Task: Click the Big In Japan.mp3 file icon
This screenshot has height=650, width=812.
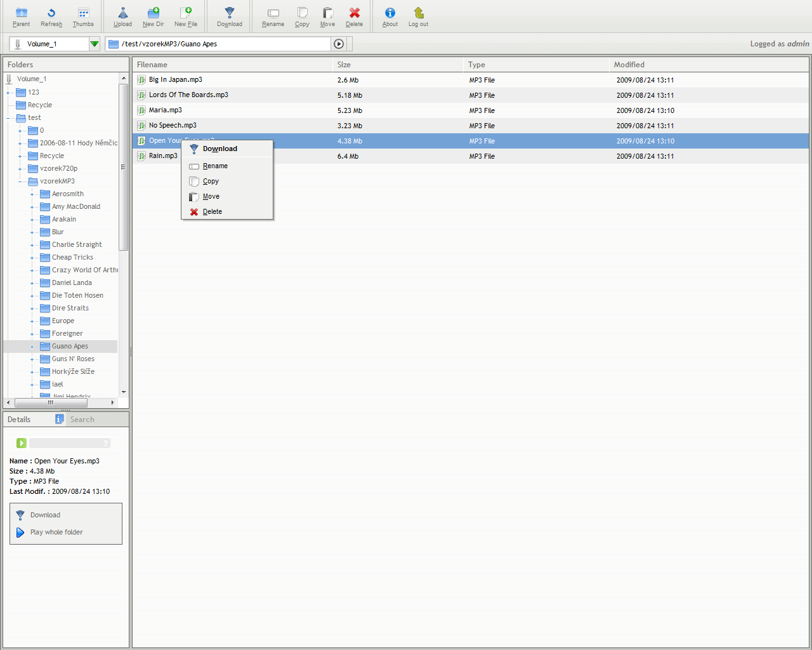Action: [x=141, y=80]
